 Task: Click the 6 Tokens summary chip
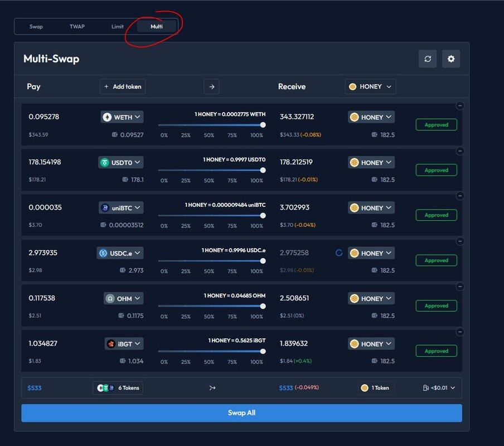(118, 388)
